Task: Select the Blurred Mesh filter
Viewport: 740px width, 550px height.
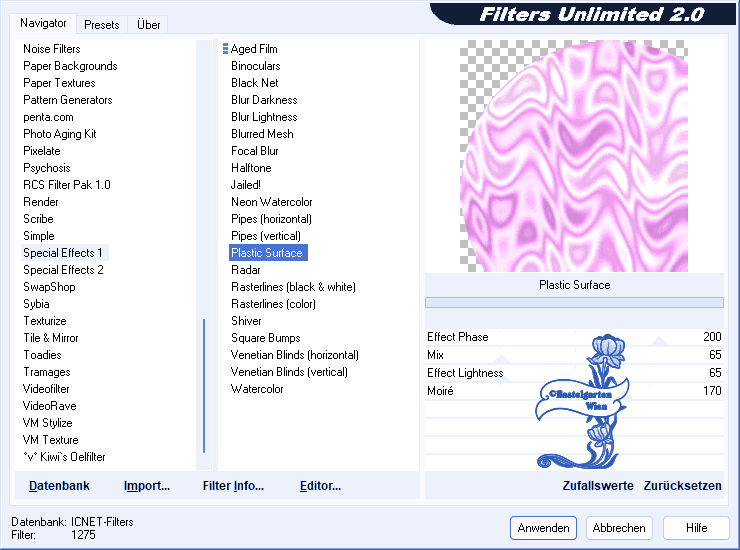Action: pyautogui.click(x=262, y=134)
